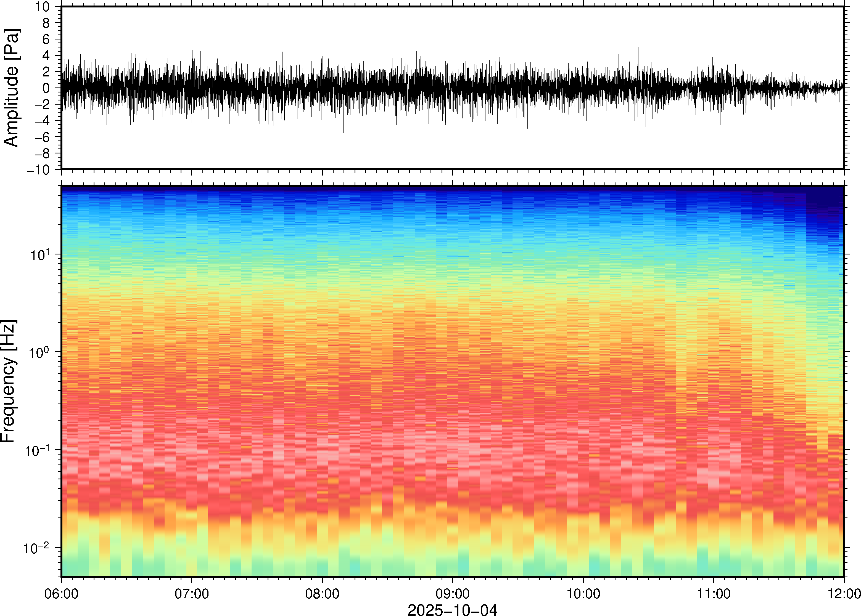Screen dimensions: 861x616
Task: Click the 12:00 end time label
Action: [x=844, y=594]
